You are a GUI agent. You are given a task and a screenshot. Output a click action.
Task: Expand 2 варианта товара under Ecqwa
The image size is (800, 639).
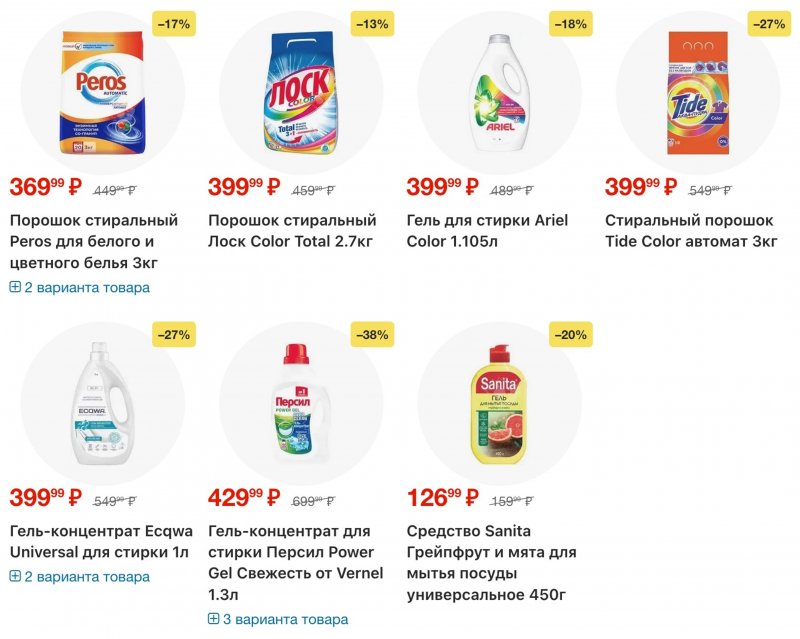(86, 577)
